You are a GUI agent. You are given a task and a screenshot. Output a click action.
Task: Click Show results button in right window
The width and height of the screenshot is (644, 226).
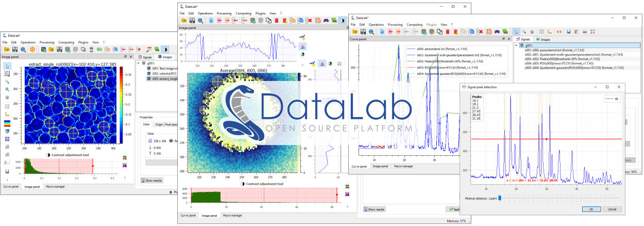tap(375, 209)
